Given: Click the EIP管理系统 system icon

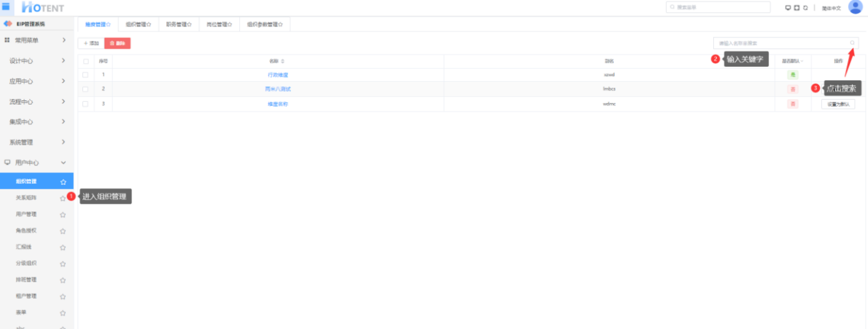Looking at the screenshot, I should [9, 24].
